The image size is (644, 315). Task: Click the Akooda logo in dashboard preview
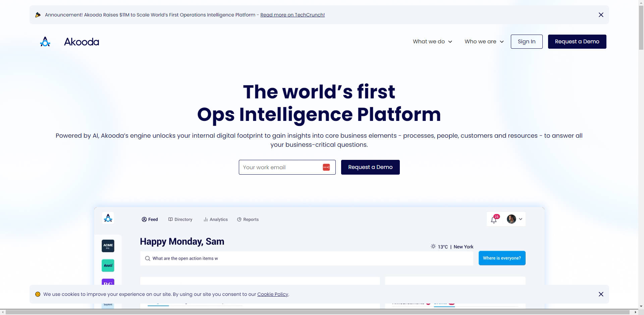(x=108, y=218)
